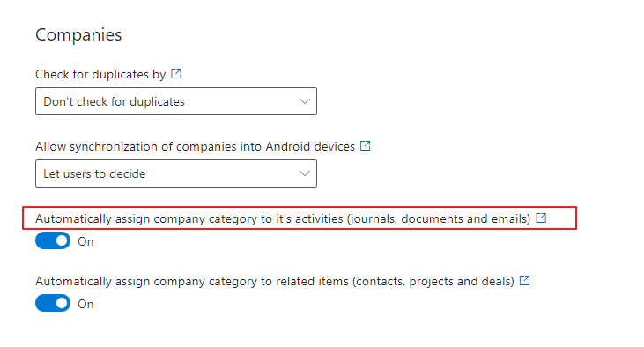Image resolution: width=644 pixels, height=347 pixels.
Task: Click the Allow synchronization of companies label
Action: pyautogui.click(x=195, y=146)
